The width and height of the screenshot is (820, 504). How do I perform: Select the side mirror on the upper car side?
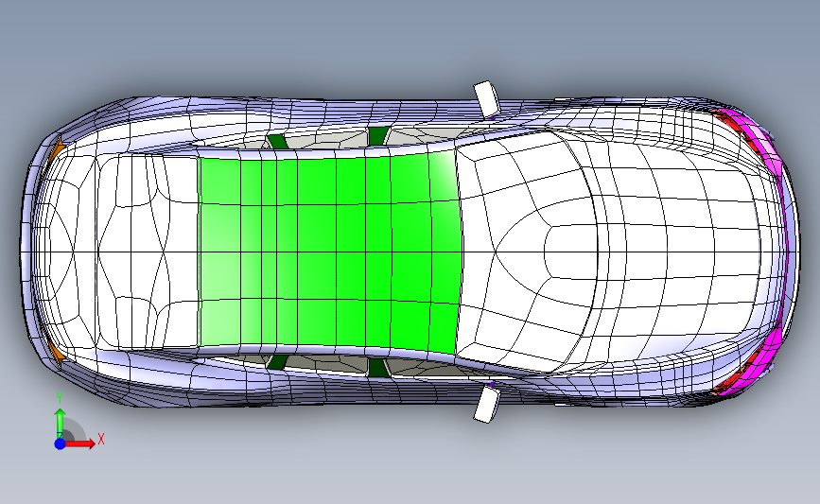coord(486,99)
